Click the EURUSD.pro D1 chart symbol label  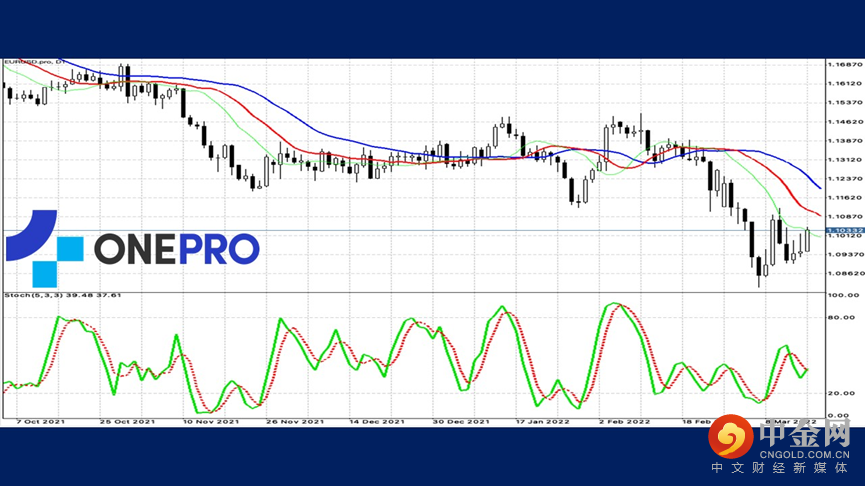tap(34, 62)
